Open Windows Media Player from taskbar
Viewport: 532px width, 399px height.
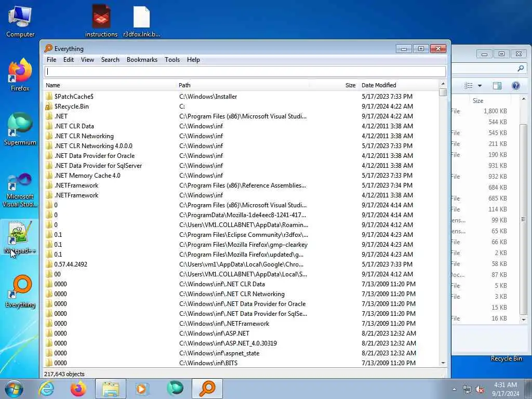142,389
